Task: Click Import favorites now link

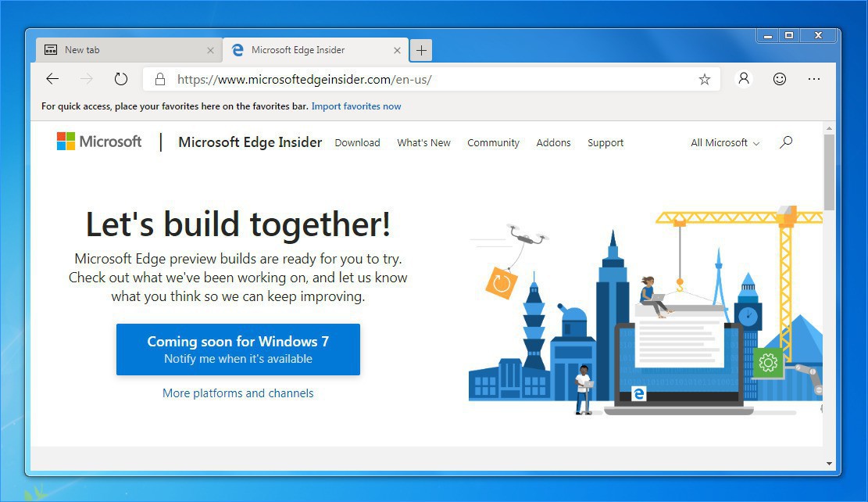Action: coord(356,106)
